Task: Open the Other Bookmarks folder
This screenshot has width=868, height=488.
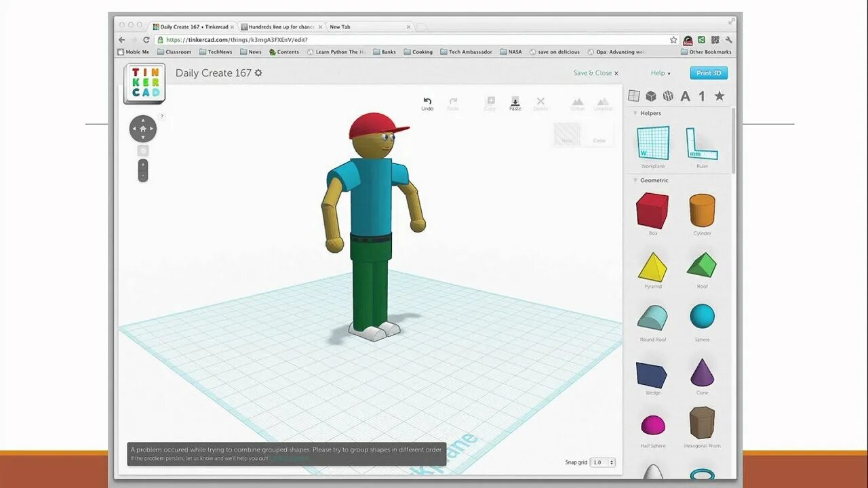Action: coord(706,52)
